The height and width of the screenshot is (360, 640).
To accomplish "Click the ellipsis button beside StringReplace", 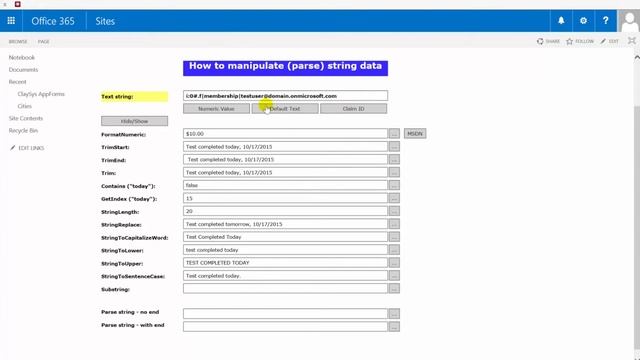I will point(394,224).
